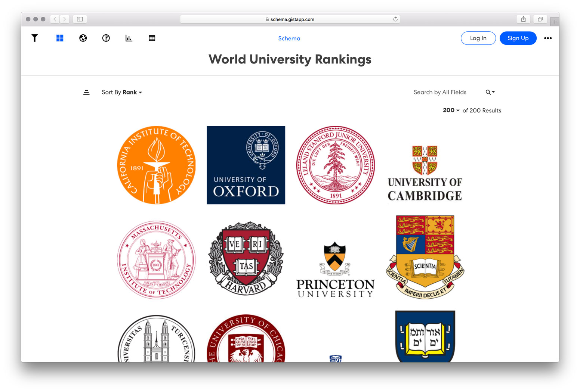Follow the Schema link

(x=289, y=38)
